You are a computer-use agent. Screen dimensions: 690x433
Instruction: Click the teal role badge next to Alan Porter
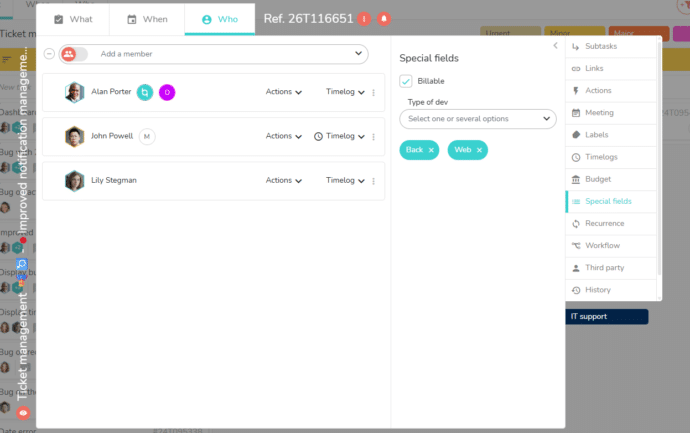[x=145, y=92]
